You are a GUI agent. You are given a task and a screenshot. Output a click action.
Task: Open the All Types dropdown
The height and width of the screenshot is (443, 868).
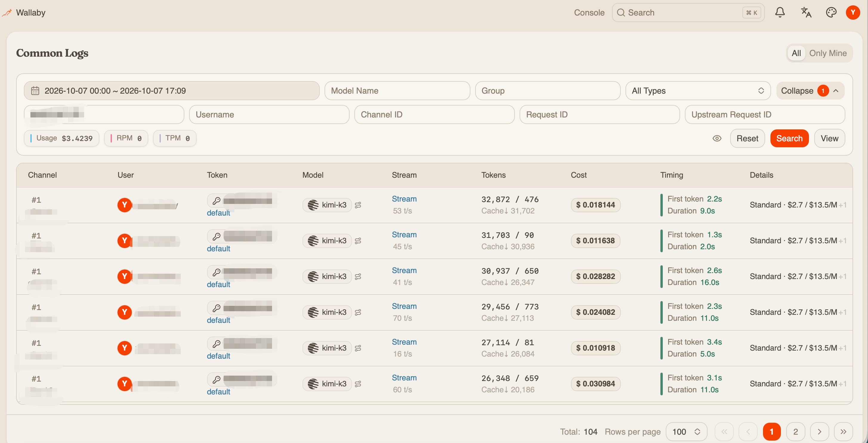pos(698,91)
